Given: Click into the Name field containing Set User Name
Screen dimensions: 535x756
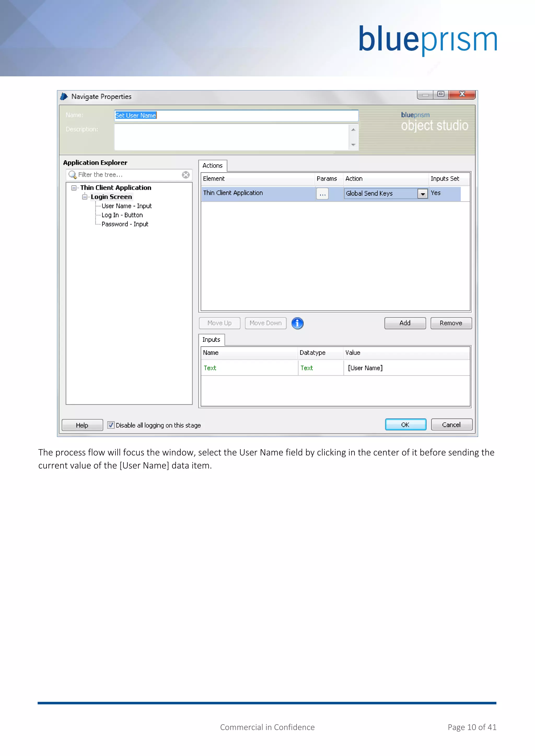Looking at the screenshot, I should point(236,116).
